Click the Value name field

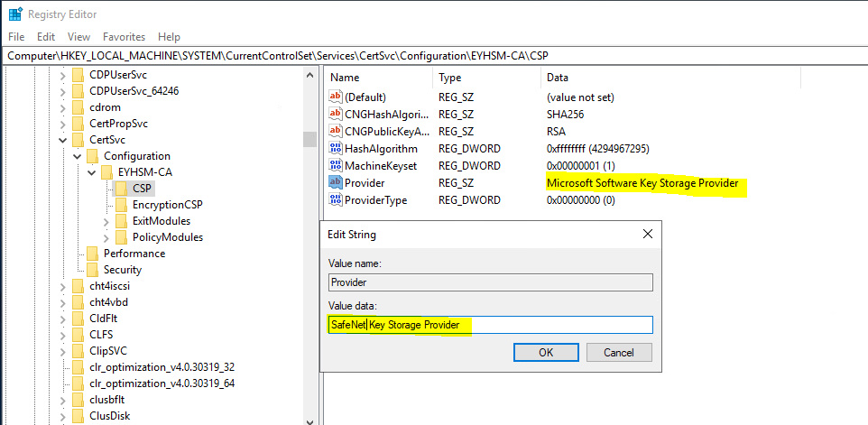pos(491,282)
